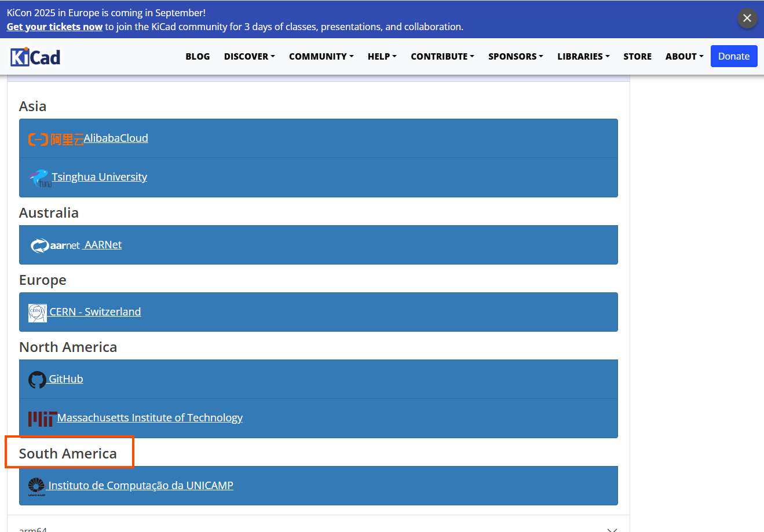The height and width of the screenshot is (532, 764).
Task: Click the Asia region heading
Action: click(x=32, y=106)
